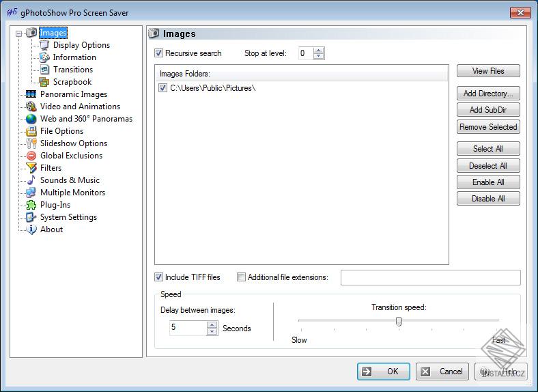
Task: Click the Stop at level number field
Action: [306, 53]
